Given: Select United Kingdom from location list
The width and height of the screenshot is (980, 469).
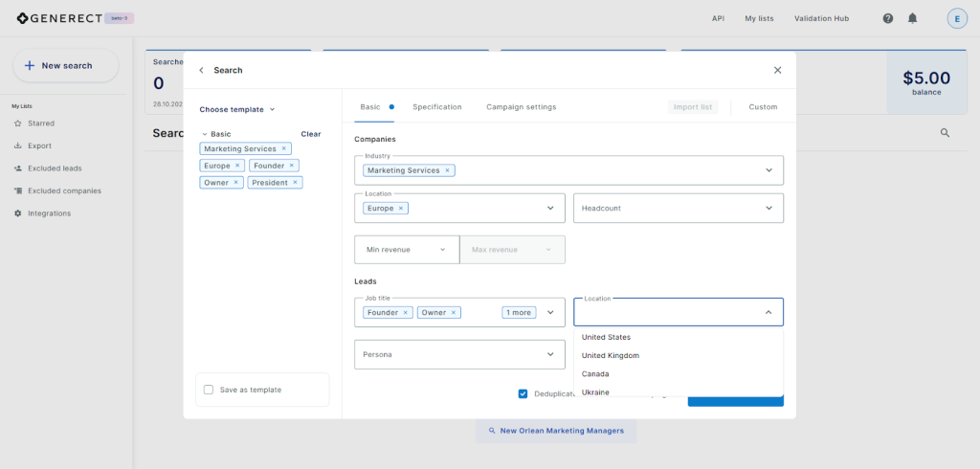Looking at the screenshot, I should point(610,355).
